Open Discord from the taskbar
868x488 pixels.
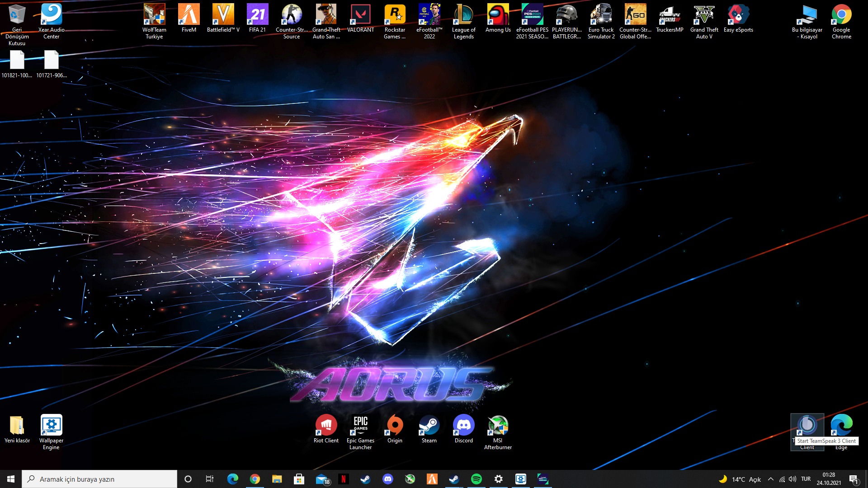click(x=388, y=479)
